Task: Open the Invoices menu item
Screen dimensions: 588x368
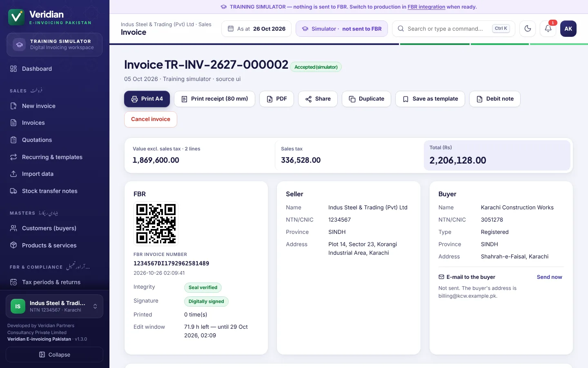Action: [55, 123]
